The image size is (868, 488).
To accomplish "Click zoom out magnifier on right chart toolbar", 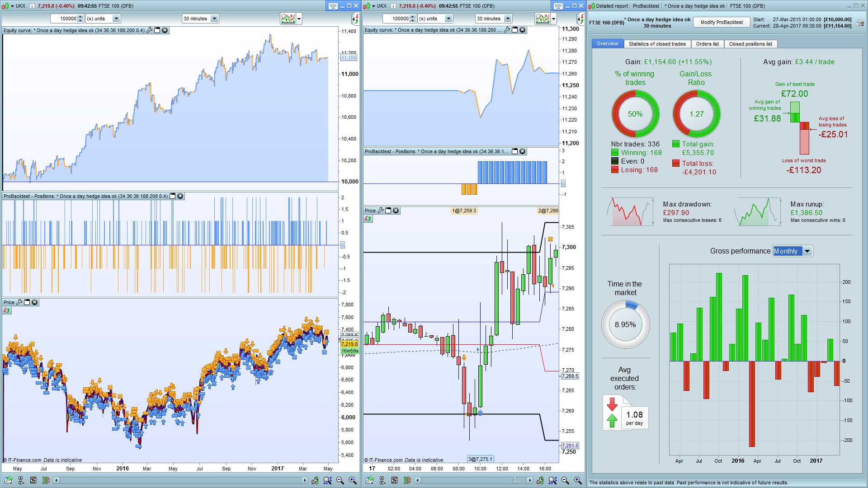I will [x=565, y=480].
